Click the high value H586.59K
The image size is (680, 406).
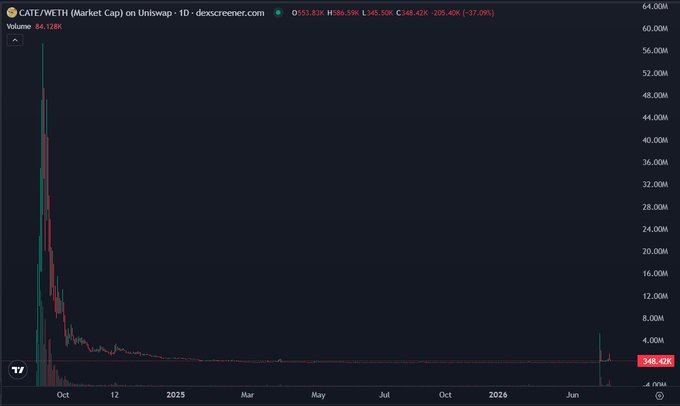click(x=343, y=13)
